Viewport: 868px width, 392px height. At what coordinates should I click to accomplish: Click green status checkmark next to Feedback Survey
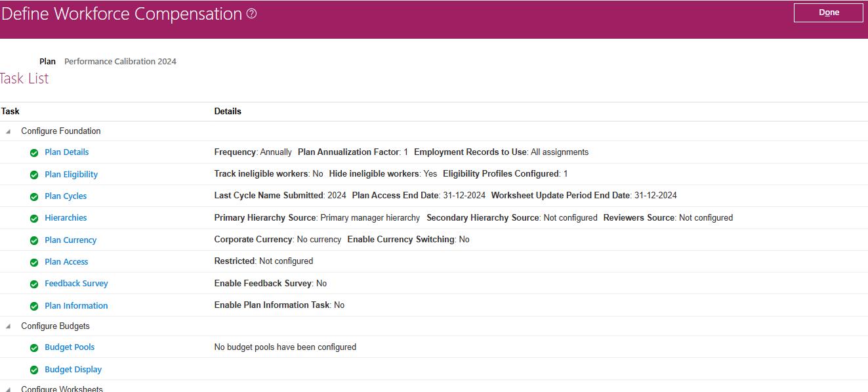[x=34, y=284]
